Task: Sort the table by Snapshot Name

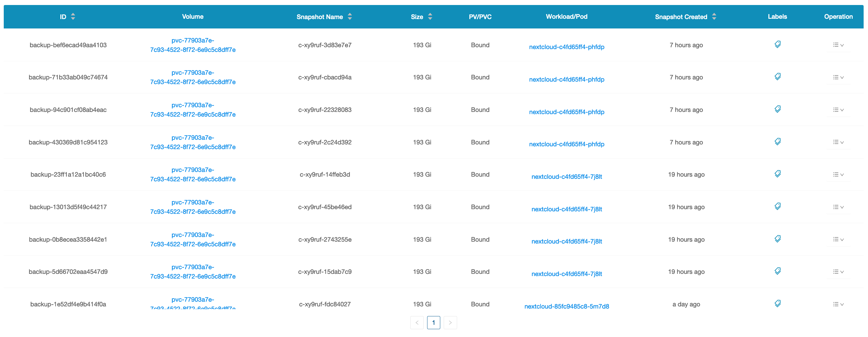Action: pos(350,16)
